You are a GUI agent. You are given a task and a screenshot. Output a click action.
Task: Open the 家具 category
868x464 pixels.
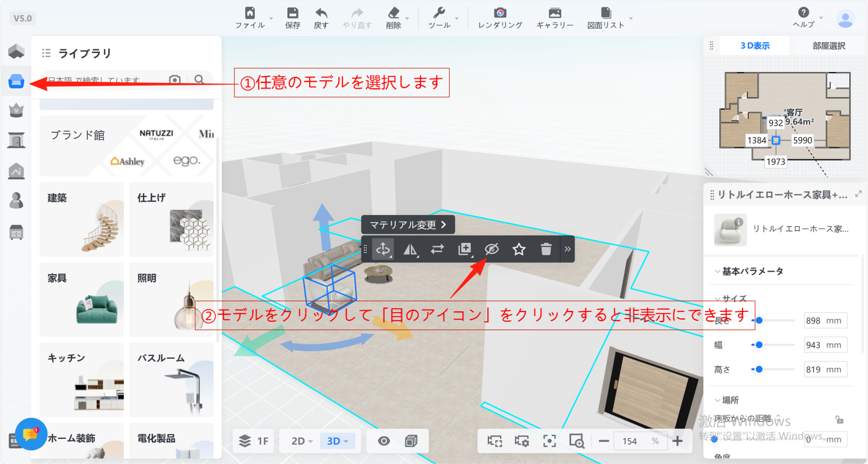[x=82, y=300]
